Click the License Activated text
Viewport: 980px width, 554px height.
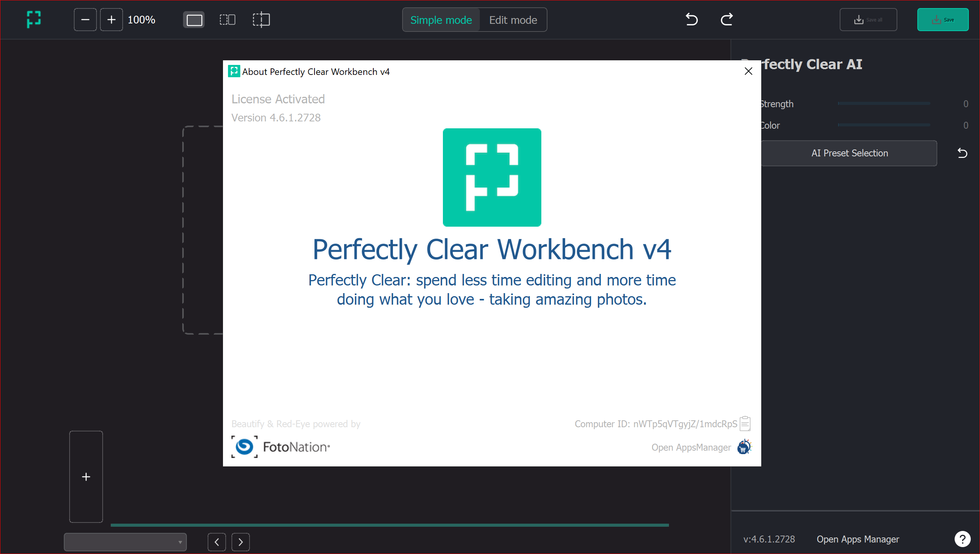point(278,99)
